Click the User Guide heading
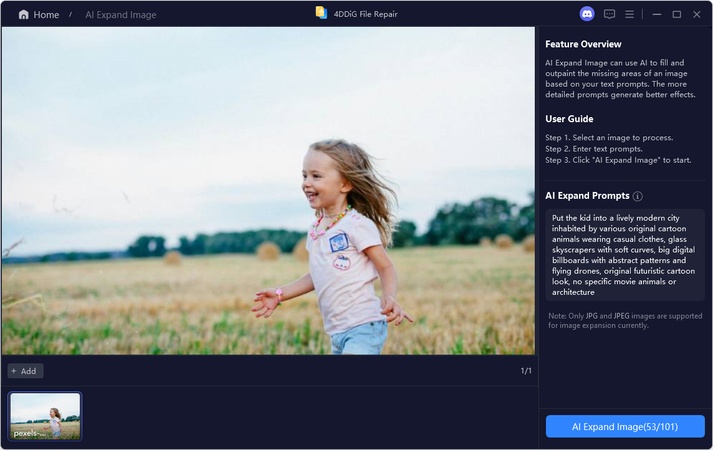Screen dimensions: 713x450 tap(569, 119)
